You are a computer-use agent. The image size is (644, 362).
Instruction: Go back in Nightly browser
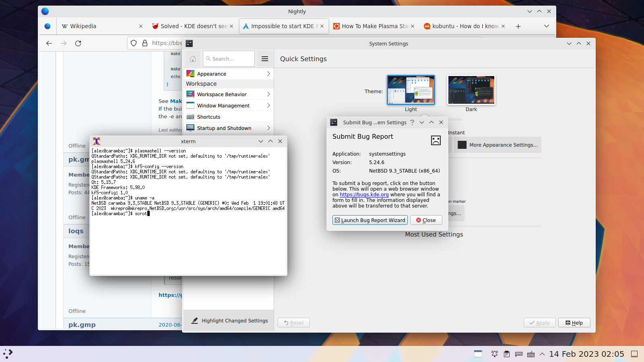pos(49,43)
